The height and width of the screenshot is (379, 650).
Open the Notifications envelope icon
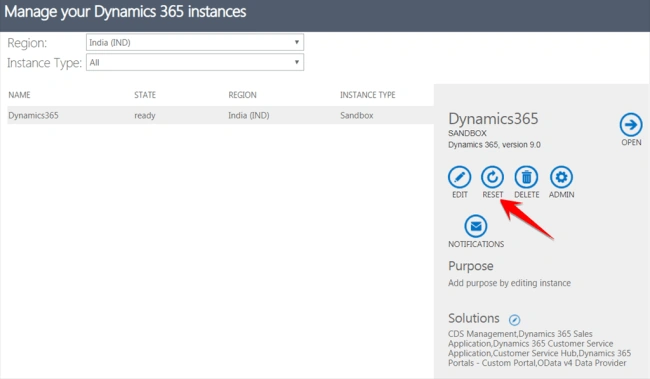475,226
